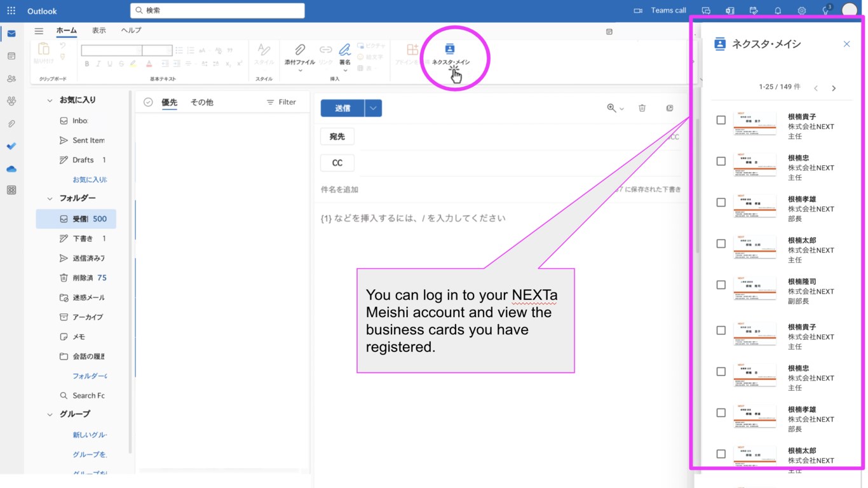Open the font size combo box
Screen dimensions: 868x488
coord(157,50)
